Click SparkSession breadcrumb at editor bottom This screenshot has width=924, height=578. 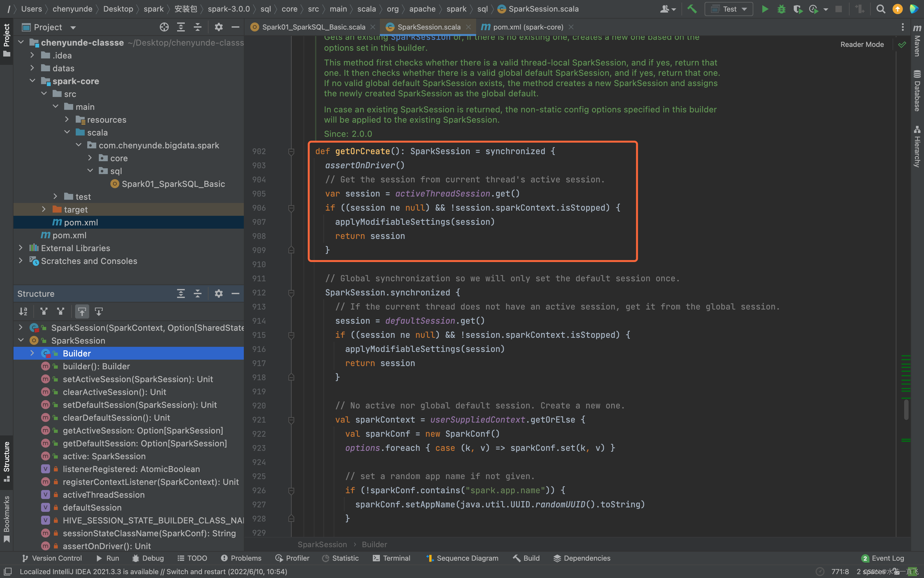pos(322,544)
